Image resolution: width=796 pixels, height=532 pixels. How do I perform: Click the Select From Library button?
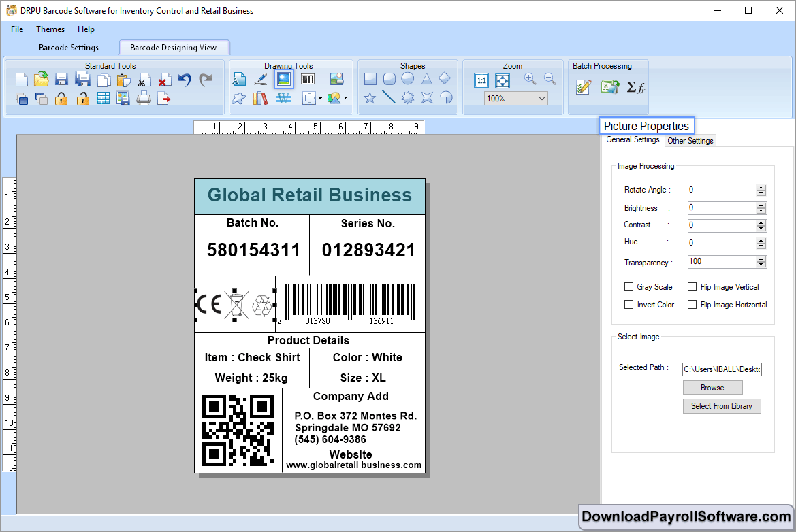pyautogui.click(x=721, y=406)
